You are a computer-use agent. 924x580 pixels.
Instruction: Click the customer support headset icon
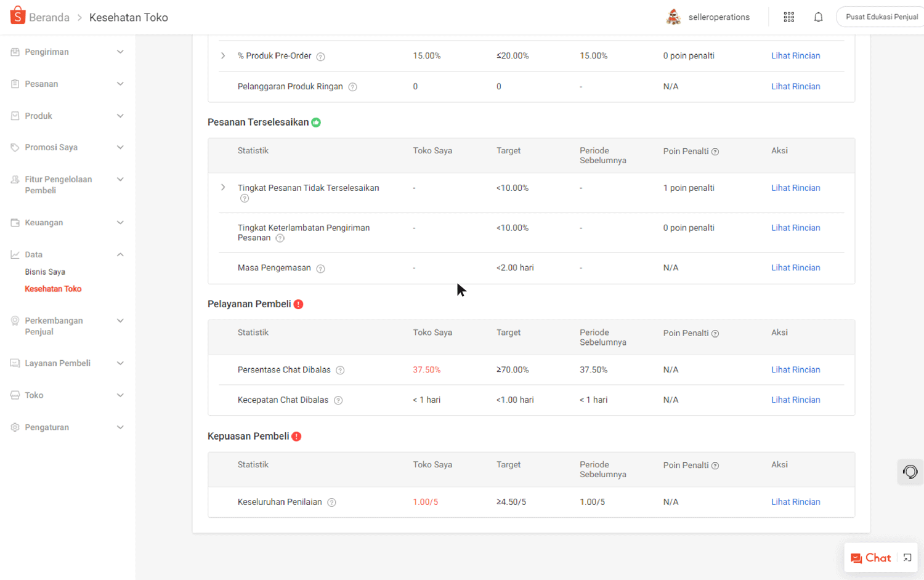910,472
